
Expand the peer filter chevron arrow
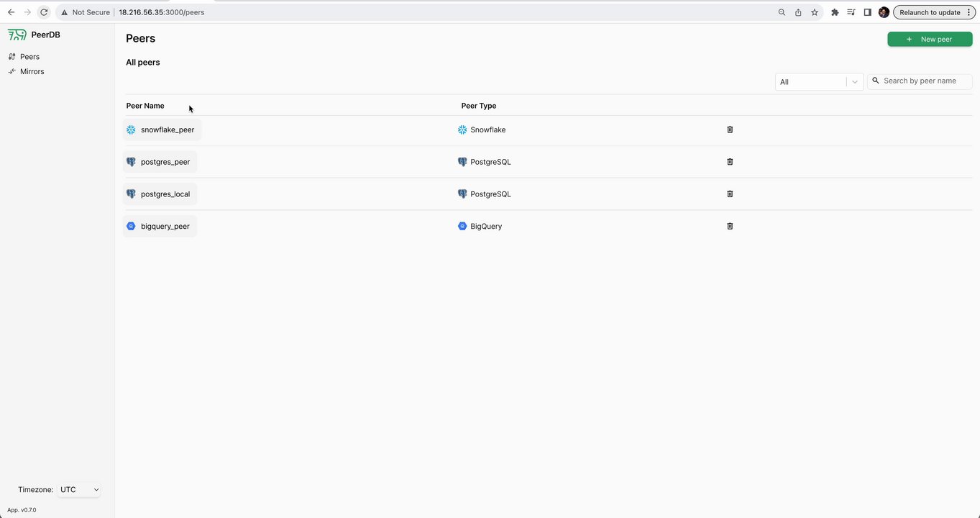(x=855, y=82)
